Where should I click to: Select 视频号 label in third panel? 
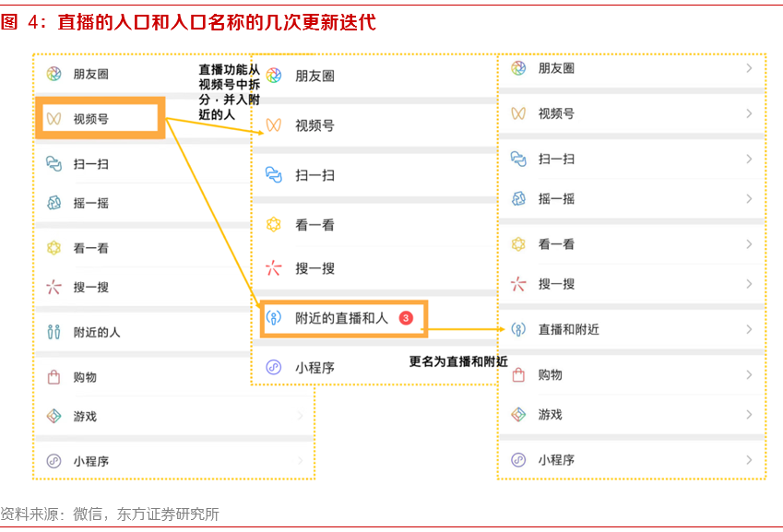coord(556,113)
